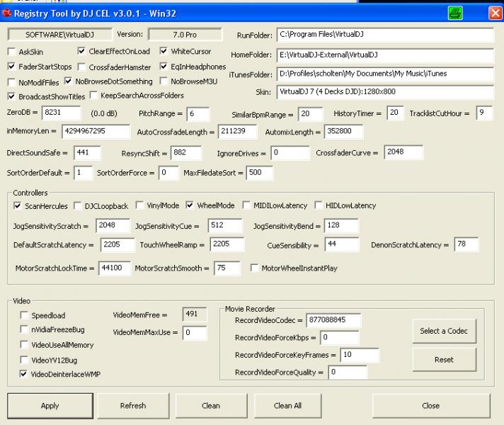Viewport: 504px width, 425px height.
Task: Click the red app icon in title bar
Action: pyautogui.click(x=6, y=13)
